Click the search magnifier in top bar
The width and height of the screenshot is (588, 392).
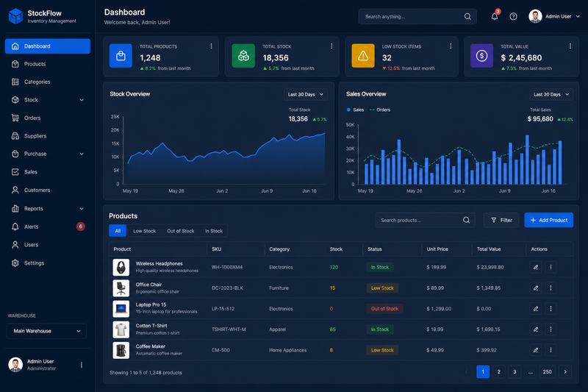(467, 16)
